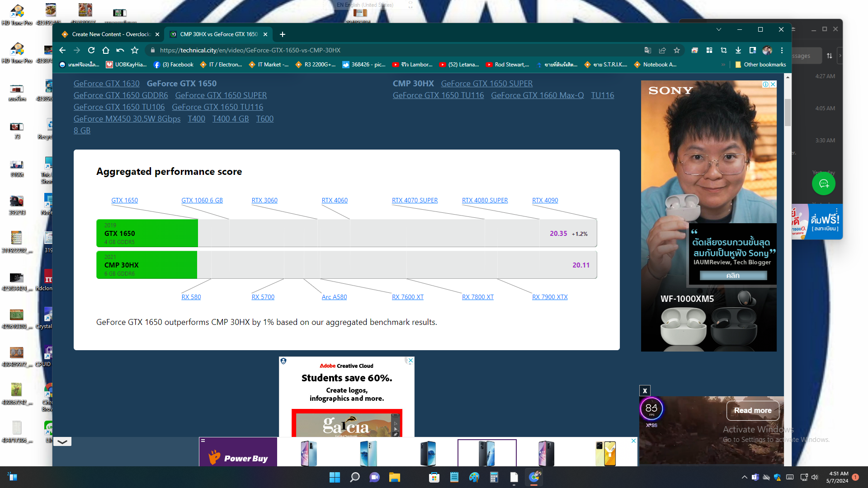Open the GeForce GTX 1660 Max-Q link

[x=538, y=95]
